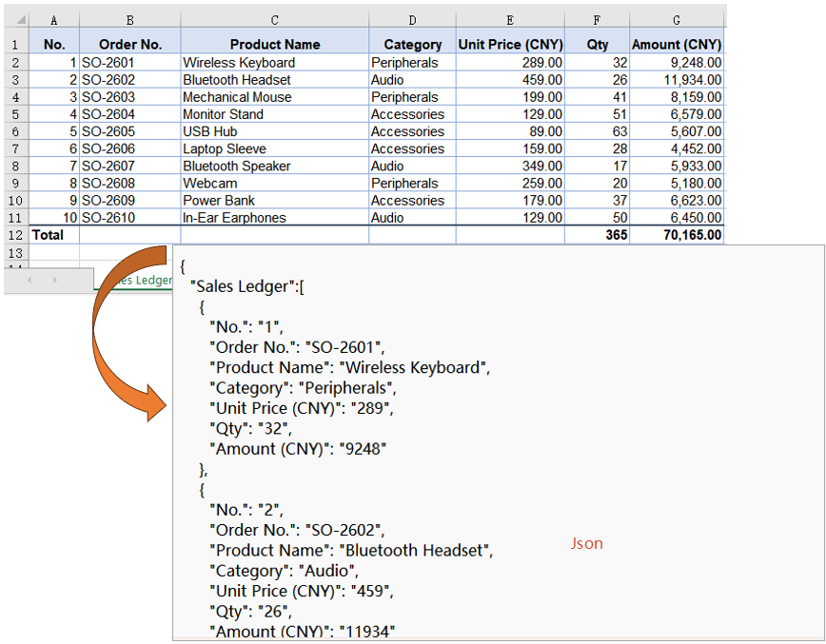Select column B header
The height and width of the screenshot is (644, 826).
pos(130,20)
